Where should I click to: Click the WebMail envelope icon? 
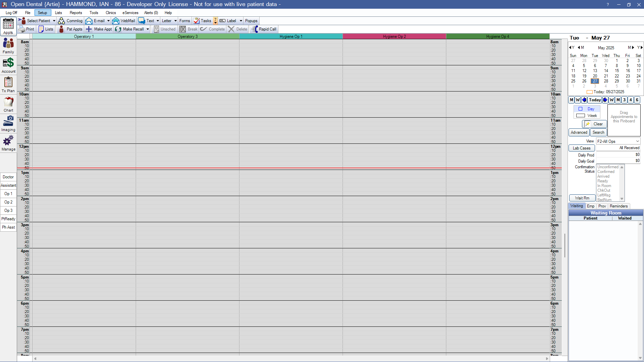(116, 21)
